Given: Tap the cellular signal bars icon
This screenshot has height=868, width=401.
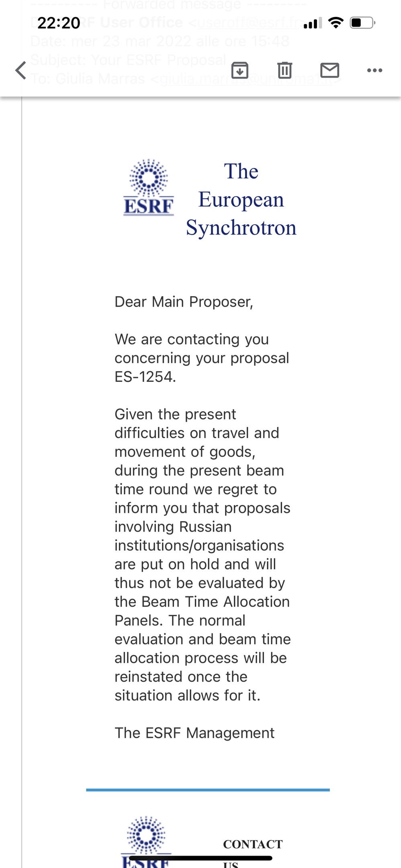Looking at the screenshot, I should pos(313,23).
